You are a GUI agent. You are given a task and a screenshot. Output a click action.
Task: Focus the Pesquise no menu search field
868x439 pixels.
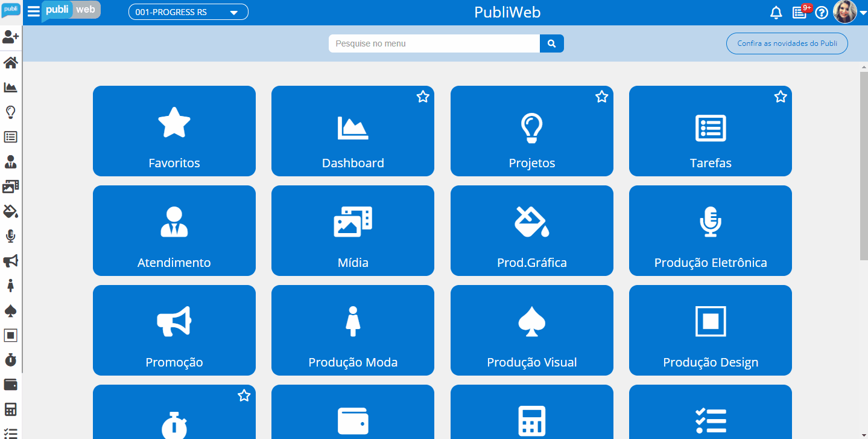tap(434, 43)
